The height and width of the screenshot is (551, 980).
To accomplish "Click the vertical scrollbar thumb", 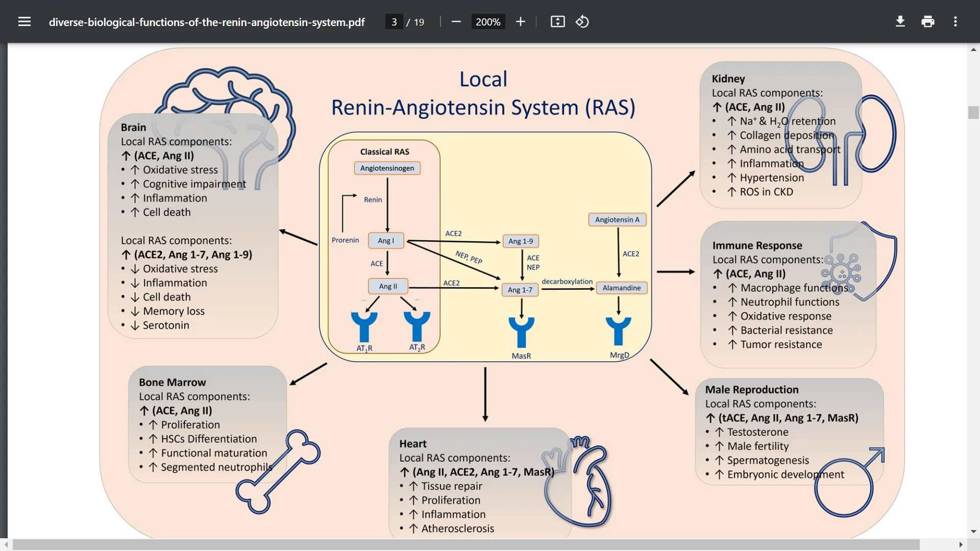I will (973, 112).
